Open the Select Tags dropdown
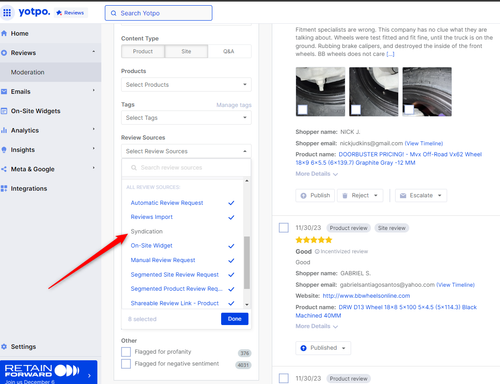The height and width of the screenshot is (384, 500). click(186, 118)
